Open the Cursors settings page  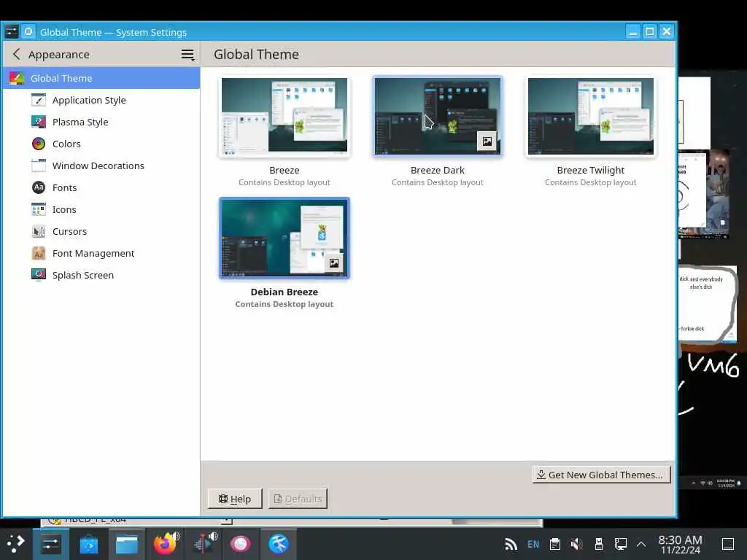click(101, 231)
